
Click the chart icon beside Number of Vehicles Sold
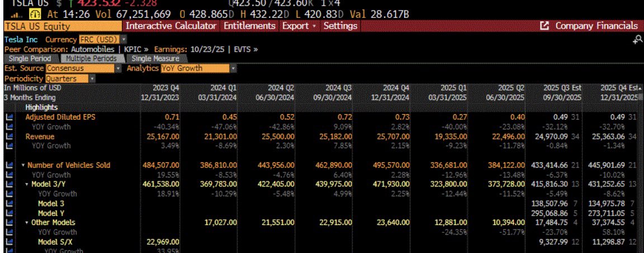(10, 165)
